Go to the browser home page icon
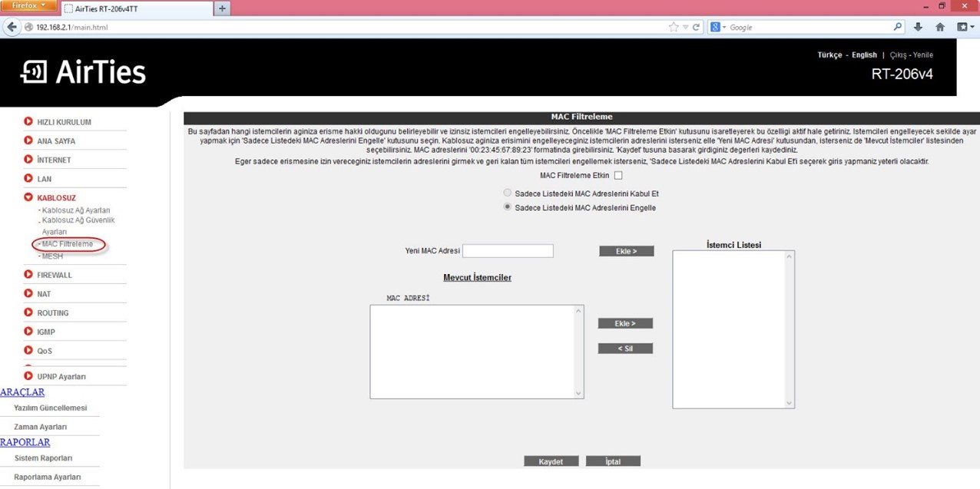Screen dimensions: 980x489 pos(940,27)
